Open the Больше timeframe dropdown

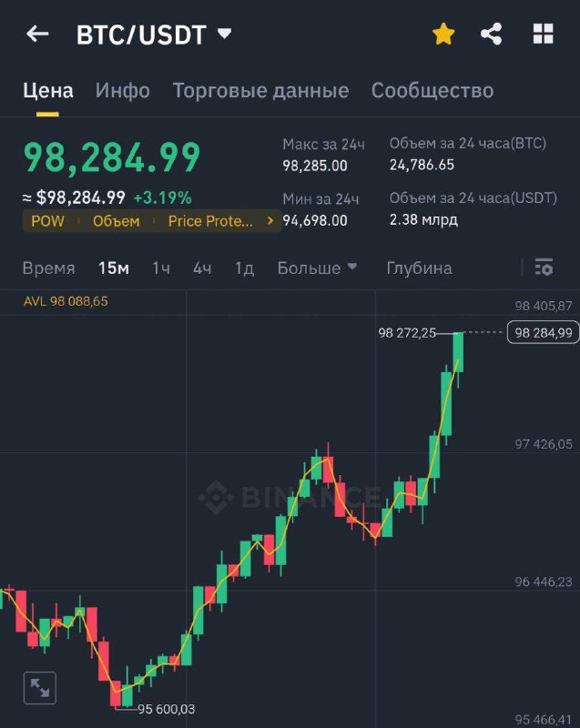[x=317, y=268]
